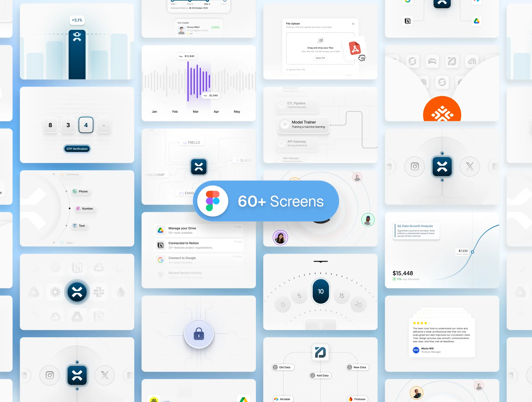Screen dimensions: 532x402
Task: Select the OTP digit box showing 3
Action: [x=68, y=125]
